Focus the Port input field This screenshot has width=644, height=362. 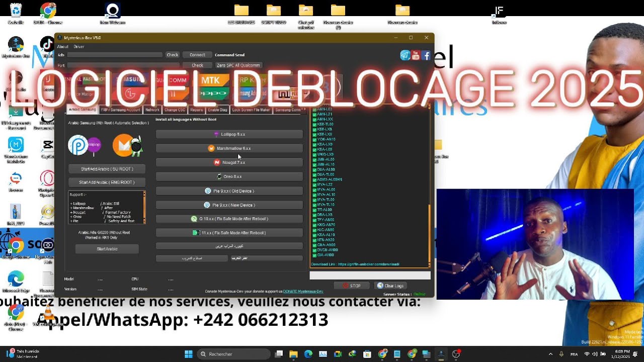123,65
